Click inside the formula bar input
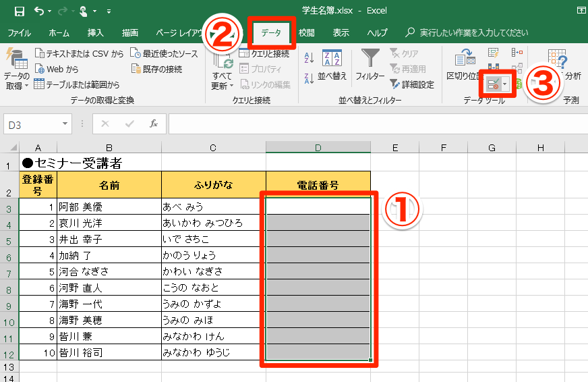588x382 pixels. (x=378, y=124)
